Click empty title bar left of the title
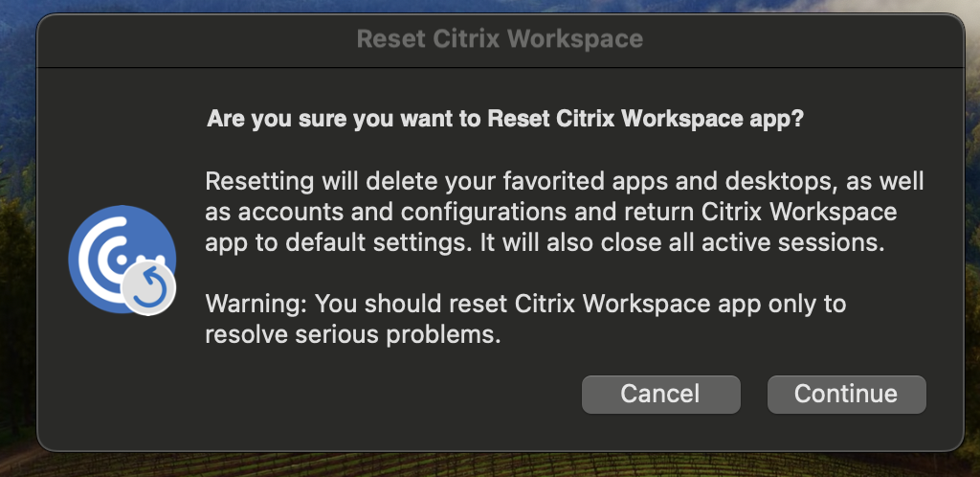Image resolution: width=980 pixels, height=477 pixels. tap(191, 39)
